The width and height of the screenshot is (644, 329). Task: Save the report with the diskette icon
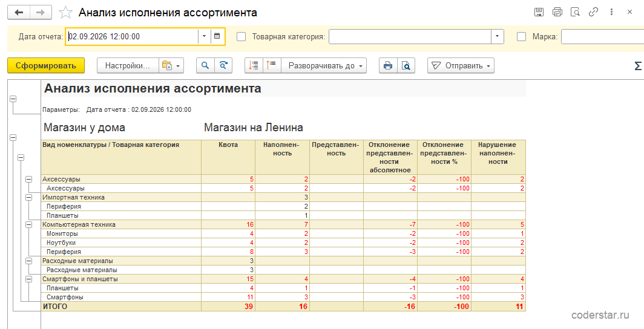coord(539,12)
